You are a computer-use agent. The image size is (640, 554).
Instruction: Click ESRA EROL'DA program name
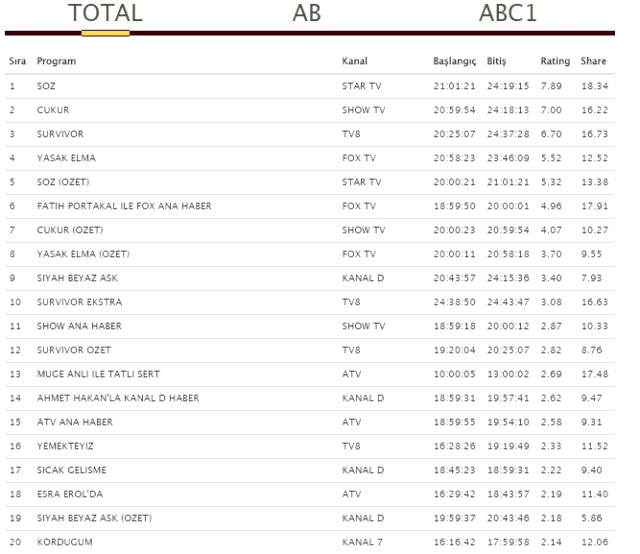click(70, 494)
